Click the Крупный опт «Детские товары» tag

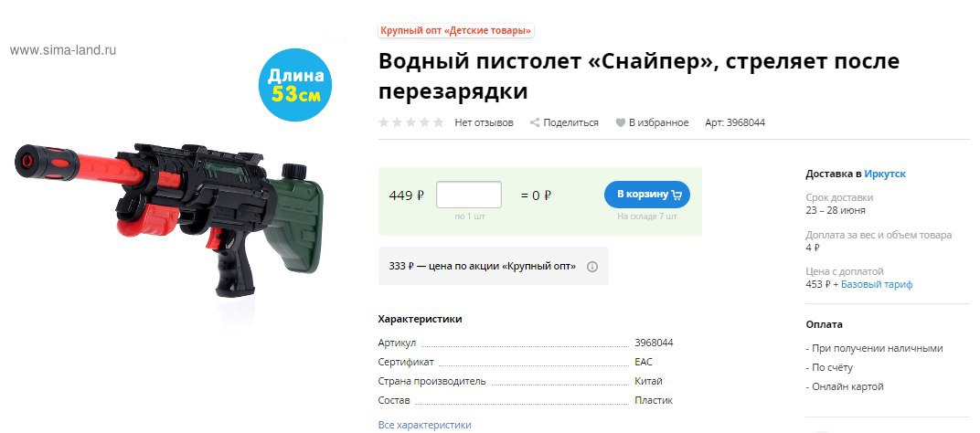coord(456,30)
